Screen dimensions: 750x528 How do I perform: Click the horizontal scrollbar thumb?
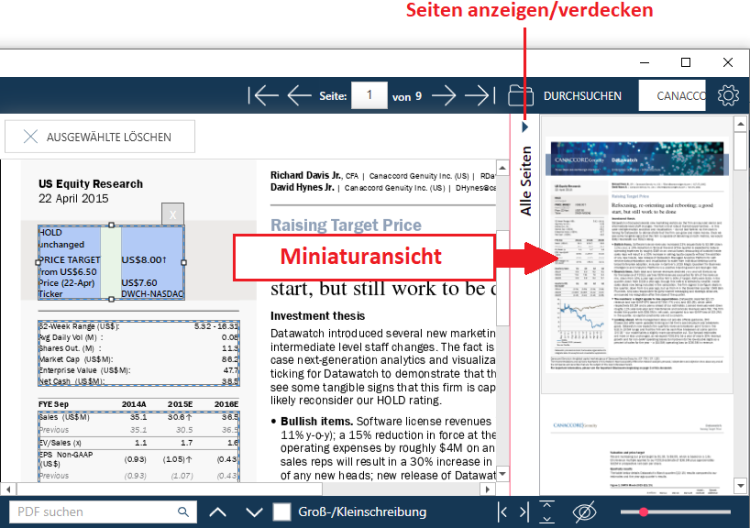point(170,489)
